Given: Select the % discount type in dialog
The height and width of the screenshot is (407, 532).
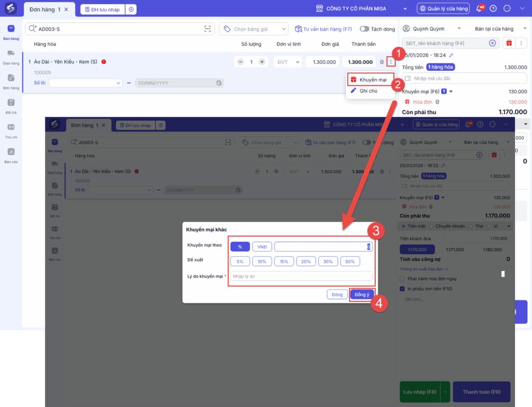Looking at the screenshot, I should tap(240, 247).
